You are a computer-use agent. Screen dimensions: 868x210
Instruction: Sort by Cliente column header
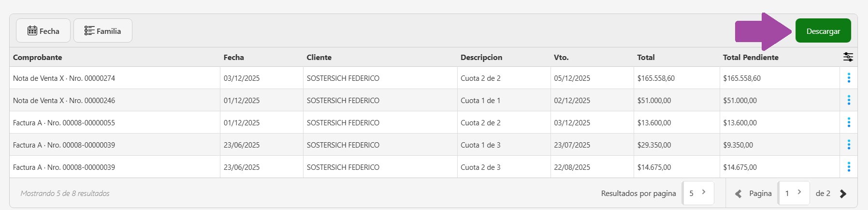pyautogui.click(x=319, y=57)
